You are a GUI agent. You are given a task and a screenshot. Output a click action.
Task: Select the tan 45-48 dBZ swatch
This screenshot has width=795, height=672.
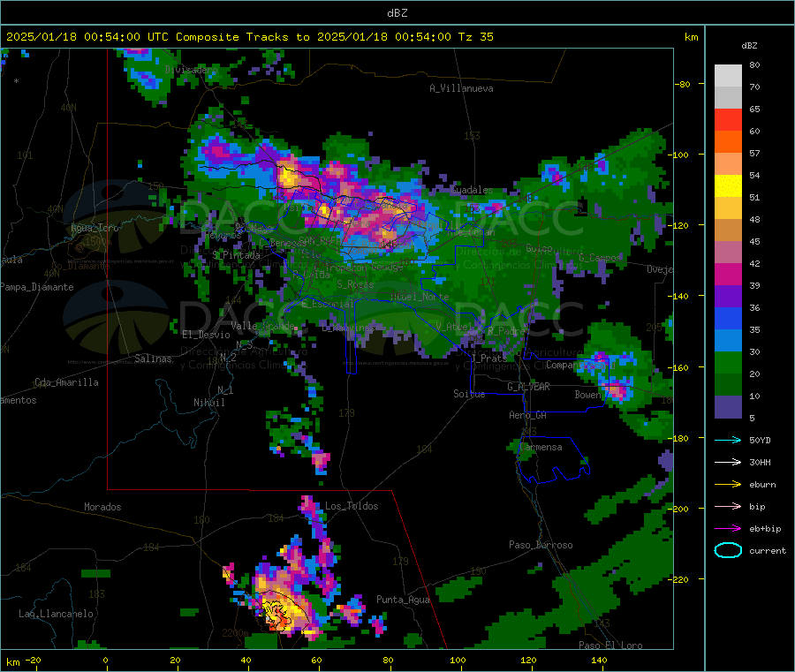728,230
